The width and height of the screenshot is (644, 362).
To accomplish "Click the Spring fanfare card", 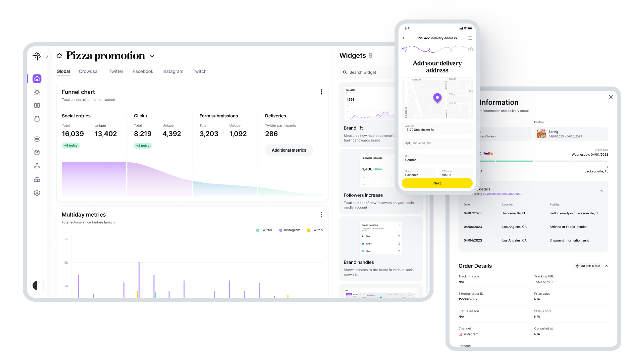I will coord(571,134).
